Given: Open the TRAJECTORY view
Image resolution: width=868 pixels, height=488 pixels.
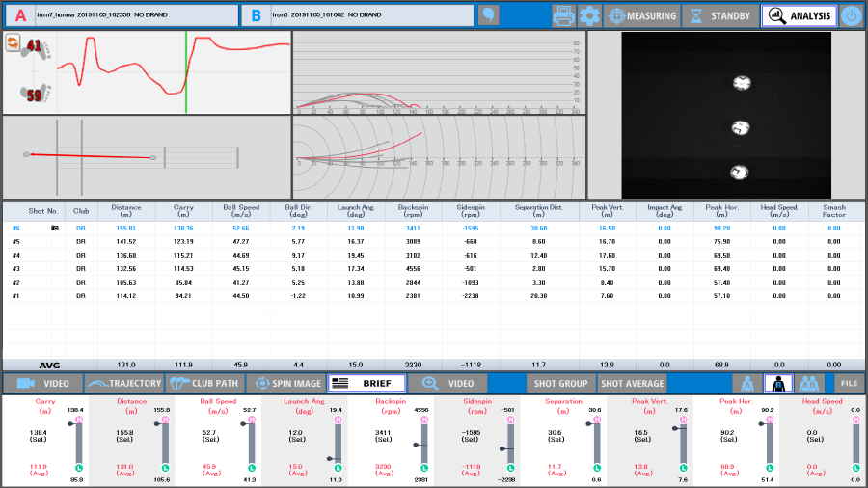Looking at the screenshot, I should point(122,384).
